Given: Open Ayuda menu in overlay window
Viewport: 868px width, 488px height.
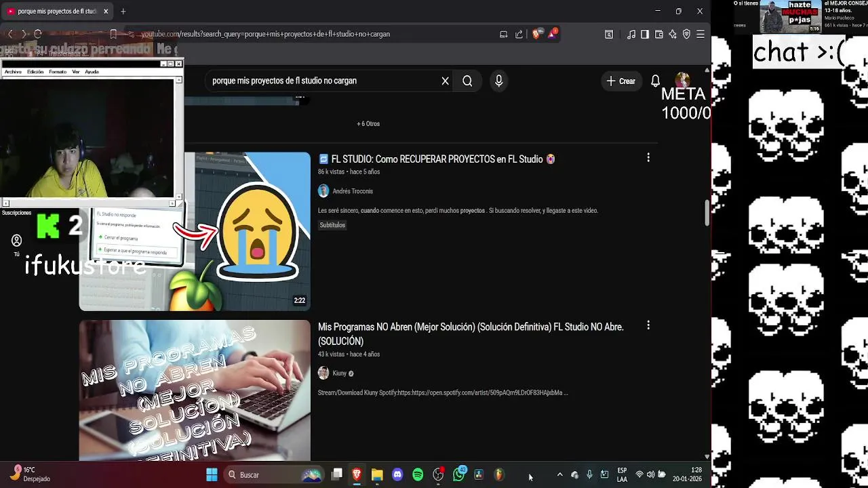Looking at the screenshot, I should pos(92,71).
